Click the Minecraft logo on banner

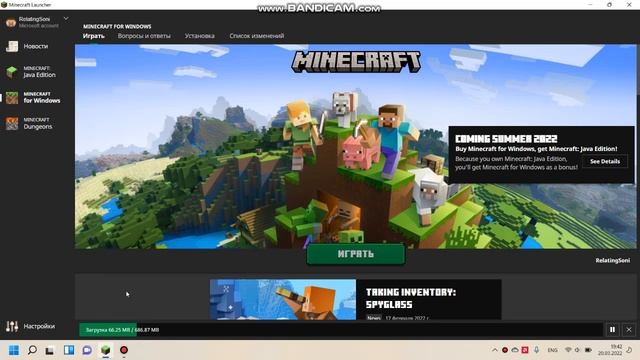356,62
